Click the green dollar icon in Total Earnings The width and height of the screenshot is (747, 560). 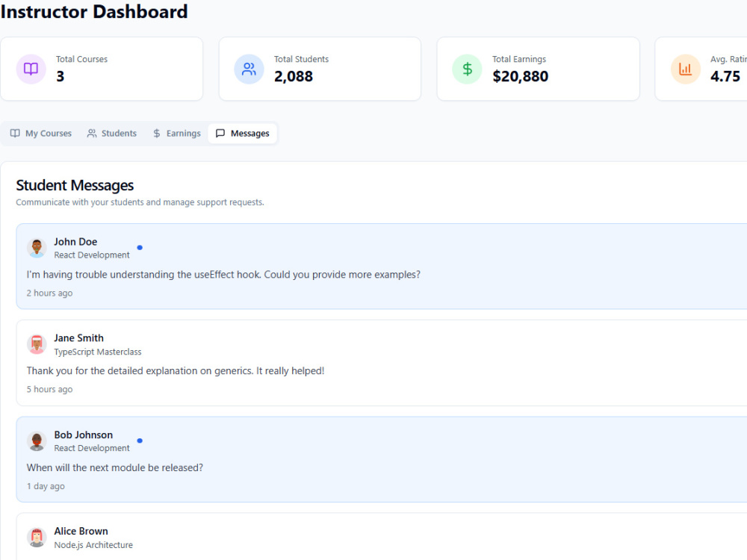(x=468, y=69)
